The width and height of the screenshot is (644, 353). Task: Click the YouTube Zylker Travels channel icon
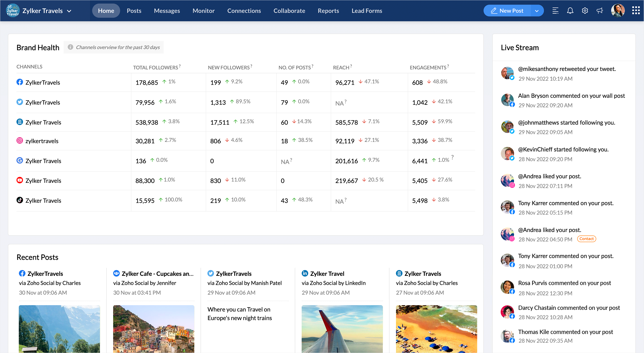point(19,180)
